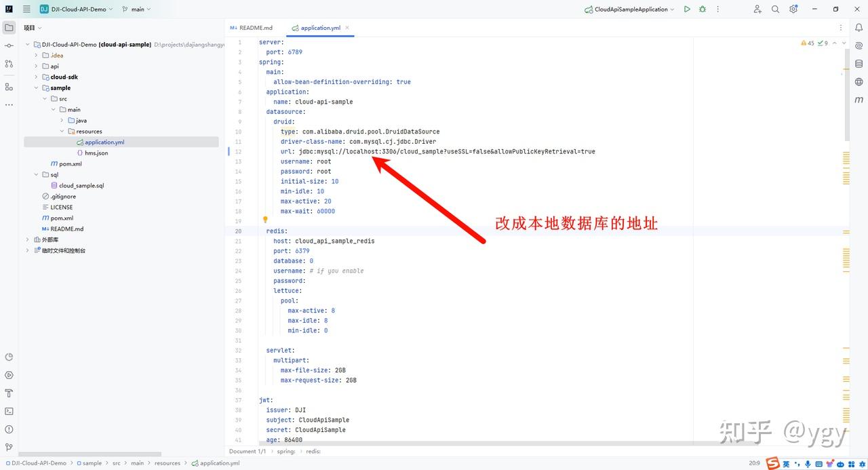Click the editor vertical scrollbar
The width and height of the screenshot is (868, 470).
(x=846, y=95)
